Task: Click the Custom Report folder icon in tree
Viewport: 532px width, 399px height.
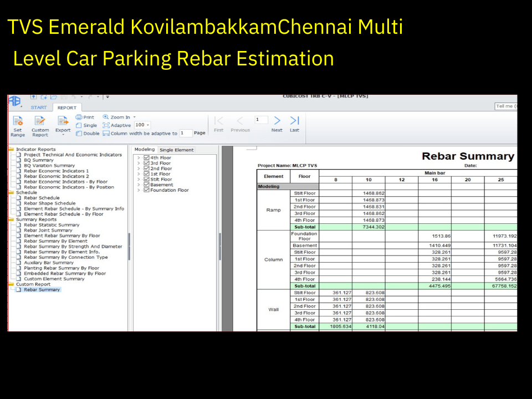Action: (x=11, y=284)
